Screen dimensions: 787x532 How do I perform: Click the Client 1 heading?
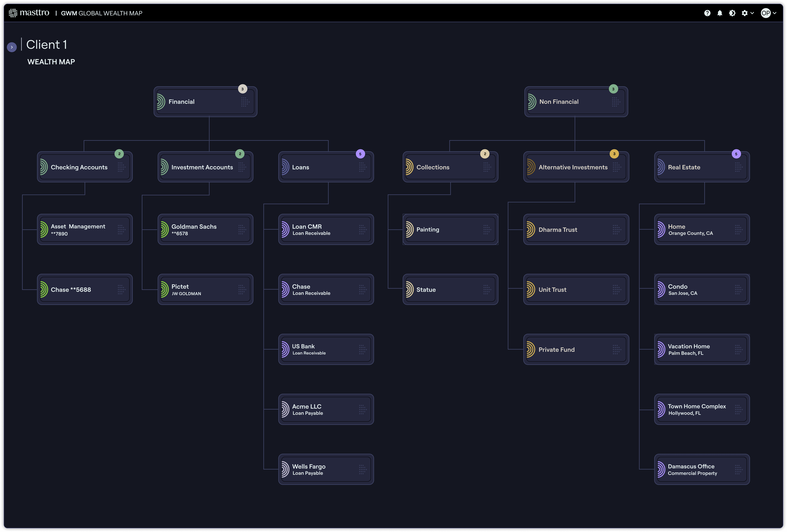tap(47, 45)
